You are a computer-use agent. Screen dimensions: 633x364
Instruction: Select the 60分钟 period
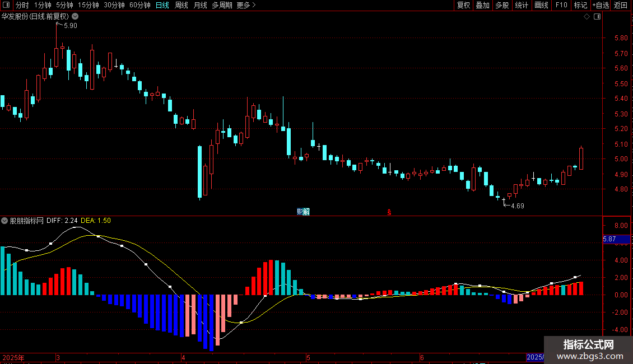tap(140, 5)
